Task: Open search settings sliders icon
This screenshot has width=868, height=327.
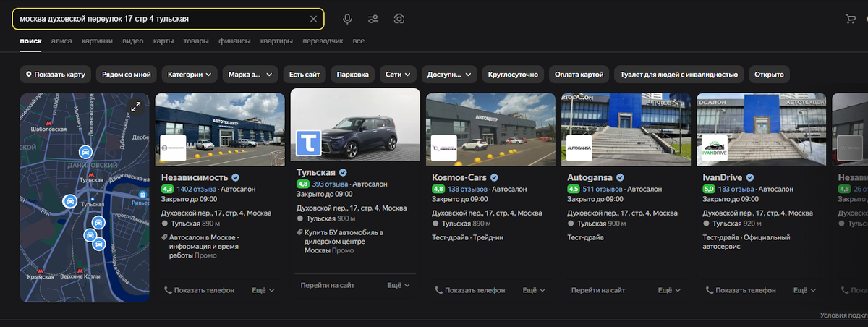Action: coord(373,19)
